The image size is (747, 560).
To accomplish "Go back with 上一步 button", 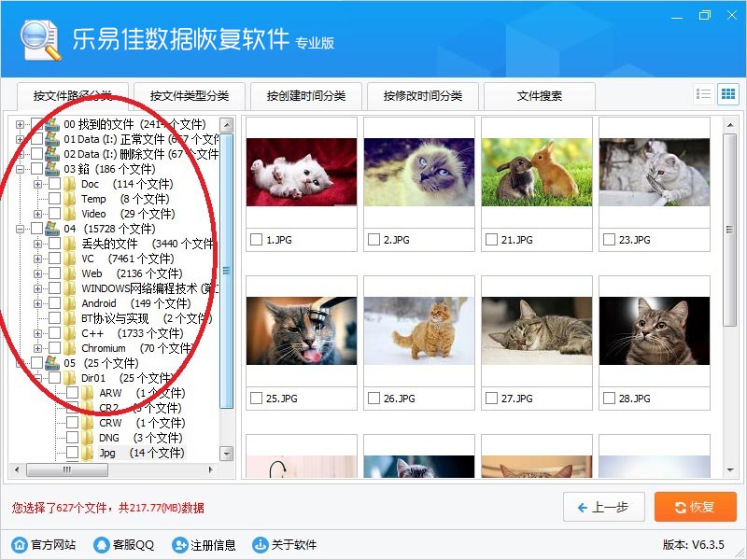I will pyautogui.click(x=603, y=507).
